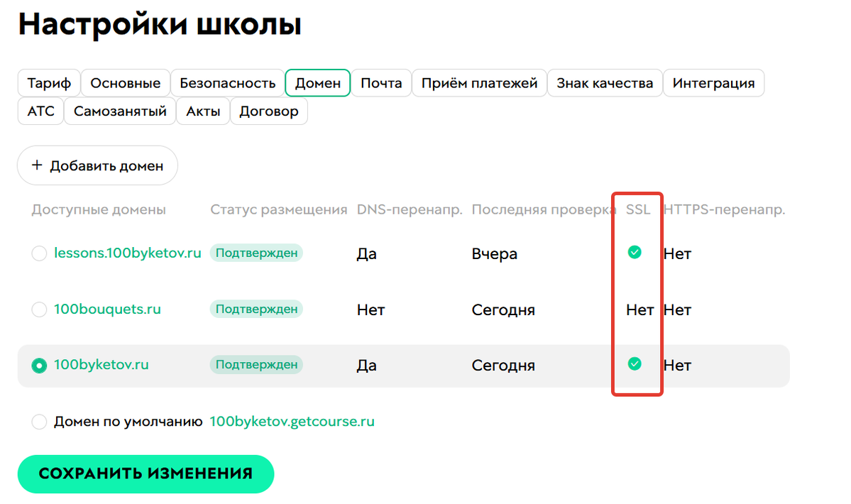Viewport: 851px width, 504px height.
Task: Click the SSL column header
Action: pyautogui.click(x=638, y=209)
